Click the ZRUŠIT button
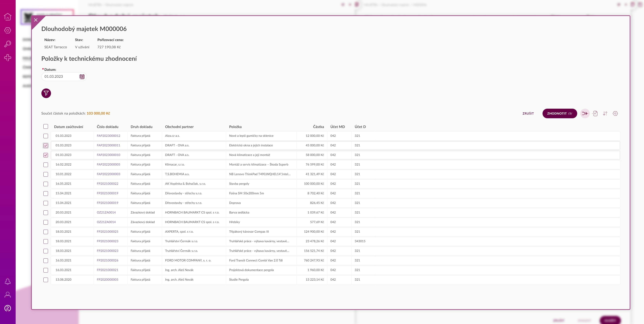 (528, 114)
